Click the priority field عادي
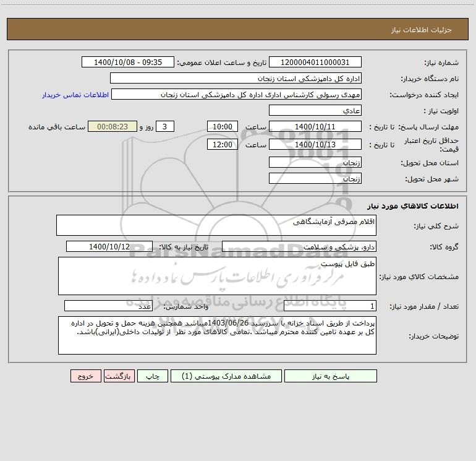 (315, 110)
